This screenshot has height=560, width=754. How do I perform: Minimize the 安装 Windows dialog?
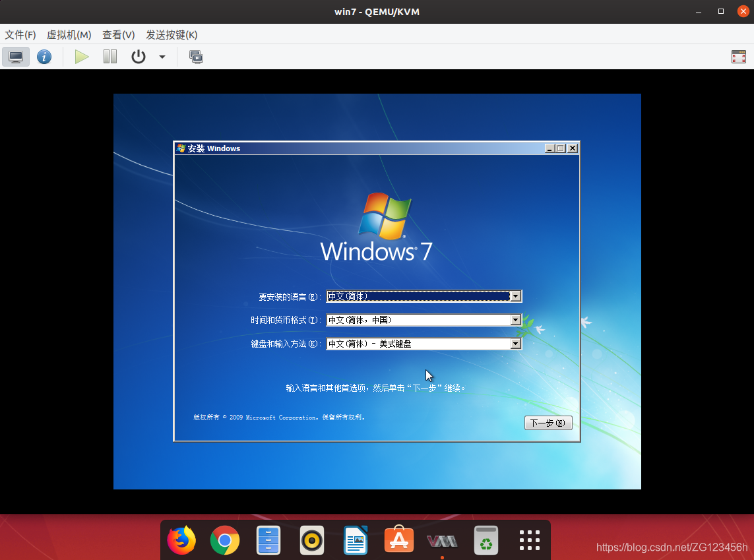[550, 148]
